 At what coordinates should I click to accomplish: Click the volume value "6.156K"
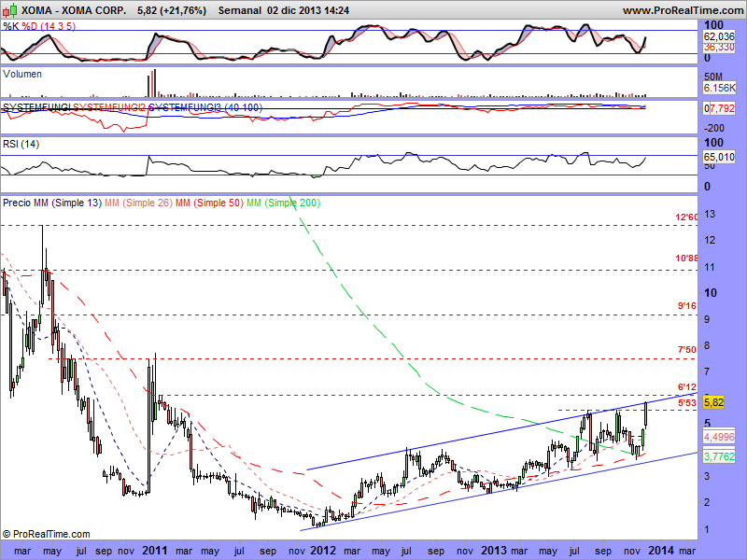pos(720,88)
